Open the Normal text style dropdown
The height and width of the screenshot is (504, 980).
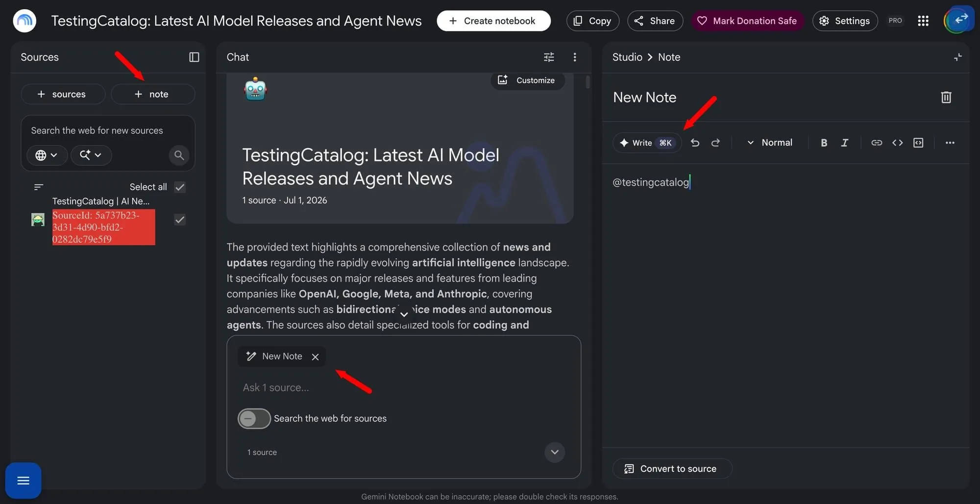tap(769, 143)
